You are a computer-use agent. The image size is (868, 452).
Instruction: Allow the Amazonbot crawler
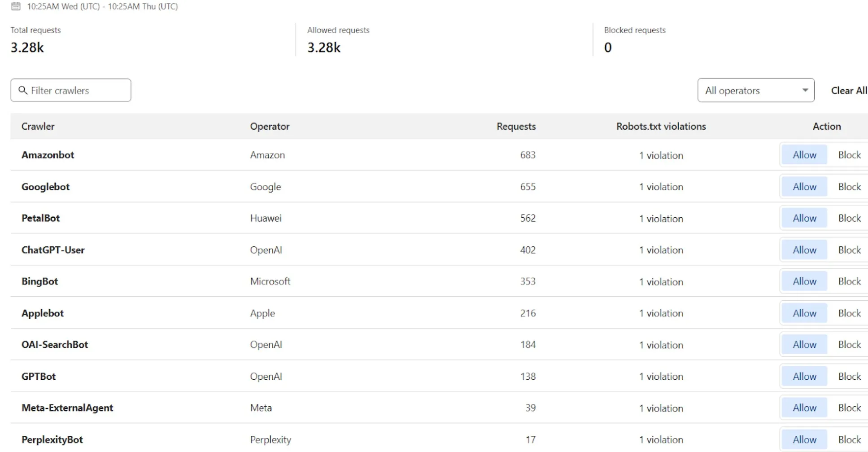click(x=803, y=154)
